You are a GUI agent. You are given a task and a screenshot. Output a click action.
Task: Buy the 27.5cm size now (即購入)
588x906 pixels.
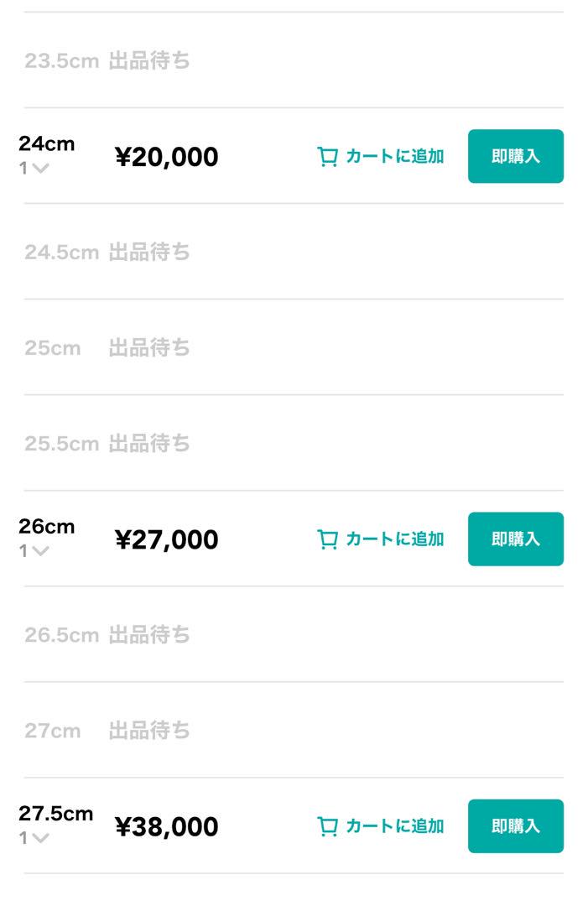pyautogui.click(x=516, y=826)
